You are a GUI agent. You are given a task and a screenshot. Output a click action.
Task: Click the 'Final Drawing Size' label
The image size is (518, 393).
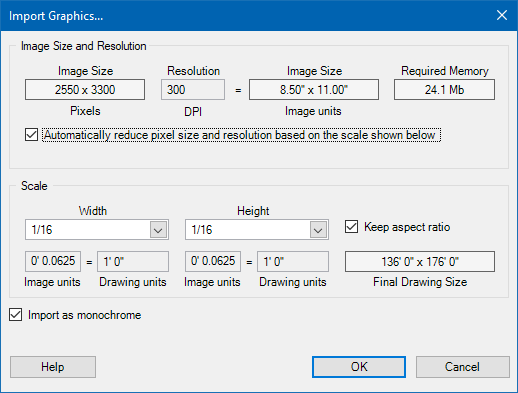tap(420, 282)
